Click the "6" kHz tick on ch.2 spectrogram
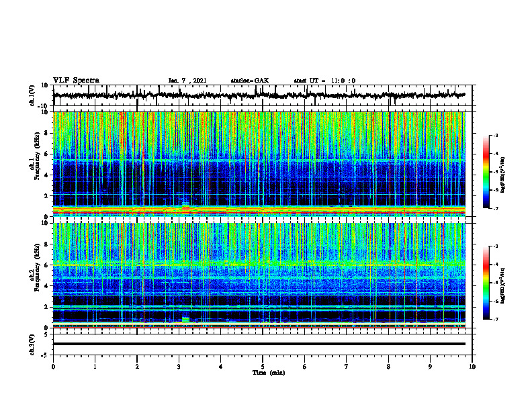The image size is (532, 411). click(x=46, y=265)
